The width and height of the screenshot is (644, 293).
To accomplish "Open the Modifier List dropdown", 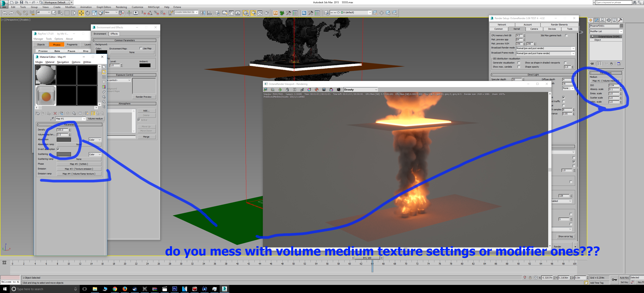I will [606, 31].
